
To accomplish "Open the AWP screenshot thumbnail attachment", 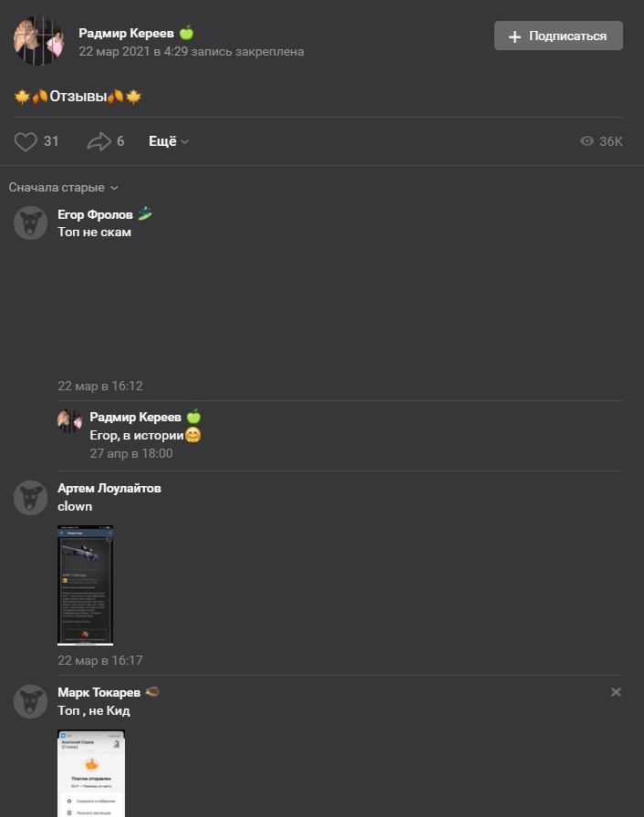I will (85, 585).
